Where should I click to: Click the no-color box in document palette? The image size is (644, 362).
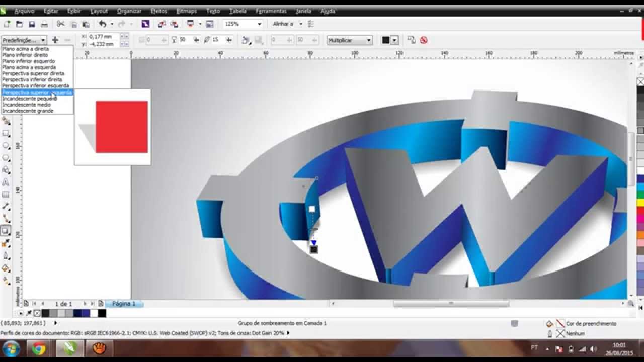click(37, 313)
